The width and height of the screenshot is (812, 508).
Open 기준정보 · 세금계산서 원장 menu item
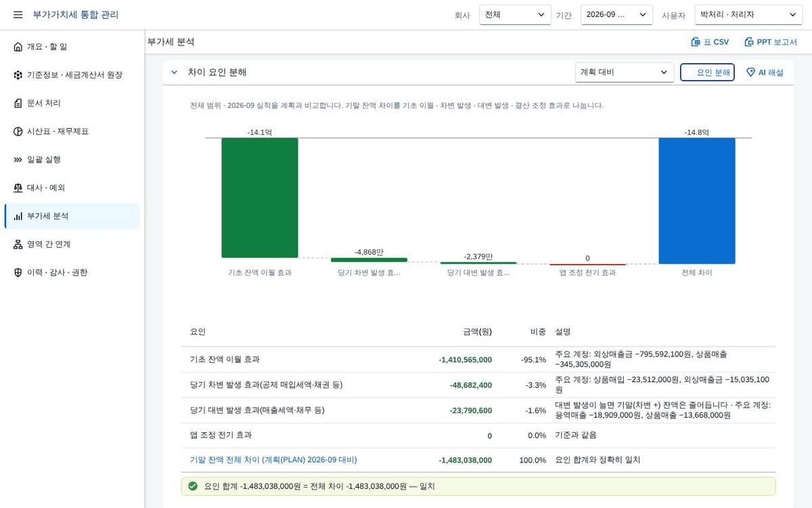[72, 75]
